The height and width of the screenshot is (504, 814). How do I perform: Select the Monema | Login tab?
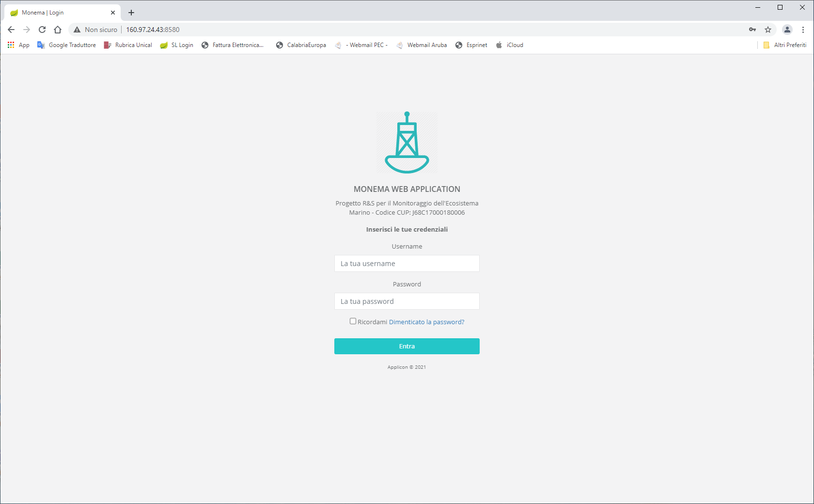[58, 13]
